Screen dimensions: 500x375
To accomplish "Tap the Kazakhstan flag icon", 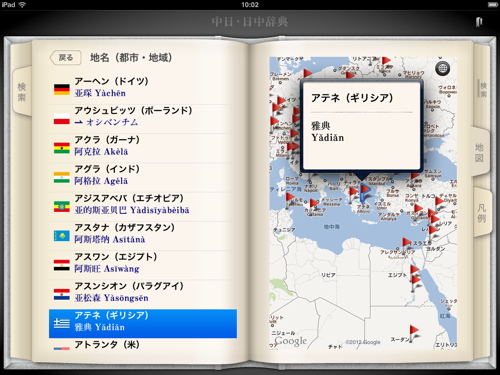I will [62, 236].
